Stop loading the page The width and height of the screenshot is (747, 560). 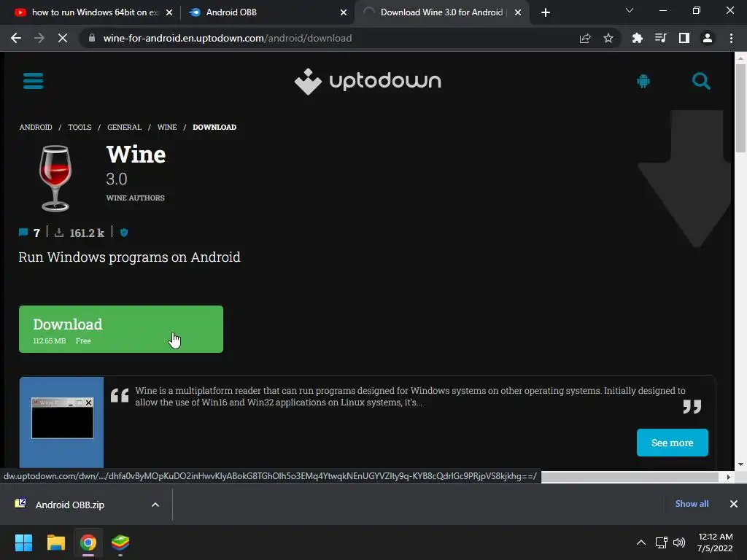(63, 38)
